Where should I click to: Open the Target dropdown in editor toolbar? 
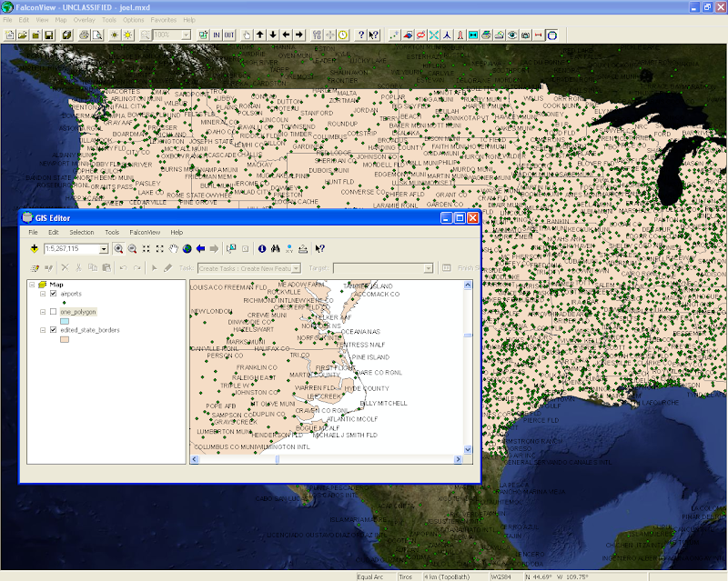(428, 268)
